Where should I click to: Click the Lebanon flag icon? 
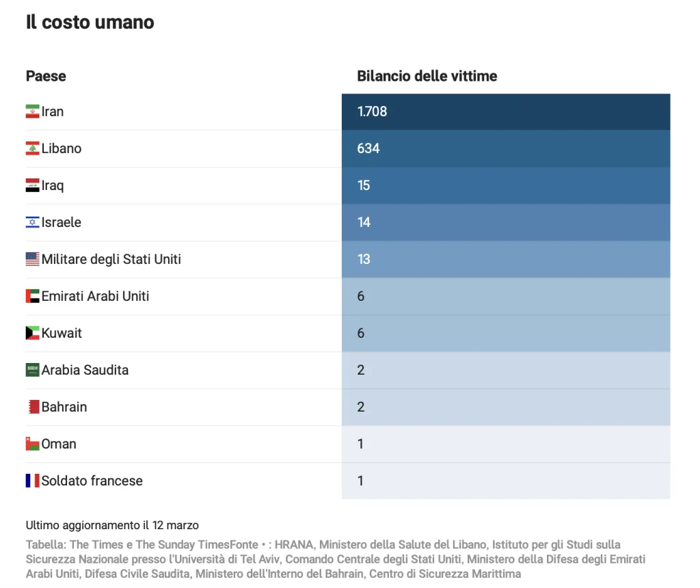point(33,148)
